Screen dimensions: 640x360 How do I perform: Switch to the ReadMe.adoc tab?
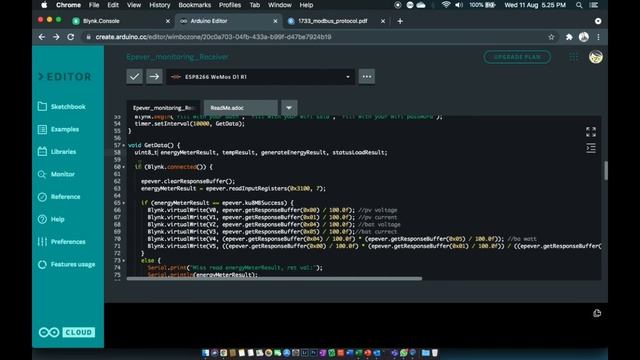240,108
